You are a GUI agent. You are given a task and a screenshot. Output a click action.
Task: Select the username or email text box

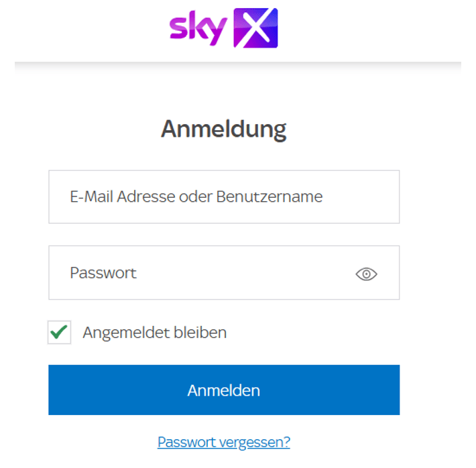224,196
